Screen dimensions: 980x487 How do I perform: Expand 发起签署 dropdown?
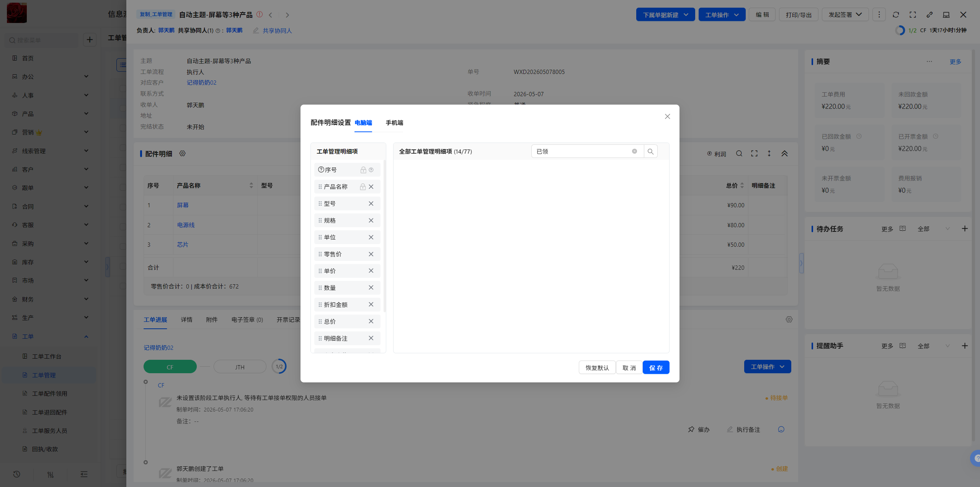point(845,15)
